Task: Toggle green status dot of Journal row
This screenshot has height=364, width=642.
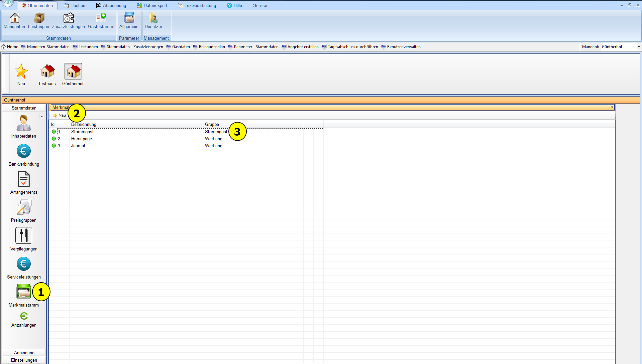Action: coord(54,146)
